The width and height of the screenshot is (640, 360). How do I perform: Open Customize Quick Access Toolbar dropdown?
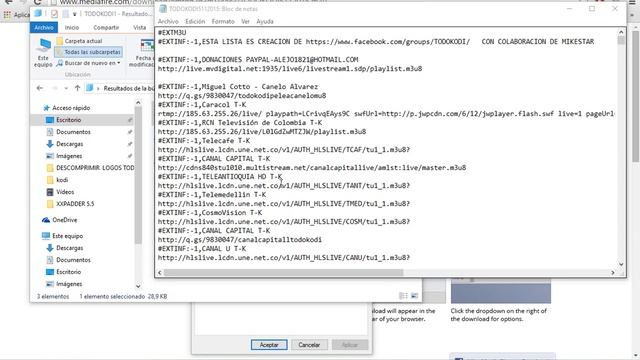click(75, 14)
